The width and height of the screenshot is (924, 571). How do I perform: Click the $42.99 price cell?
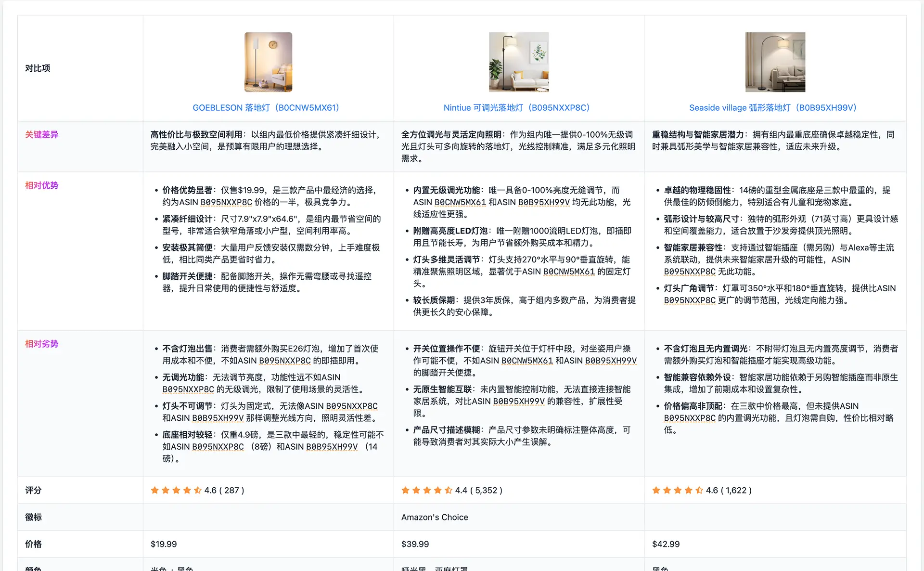click(x=666, y=544)
